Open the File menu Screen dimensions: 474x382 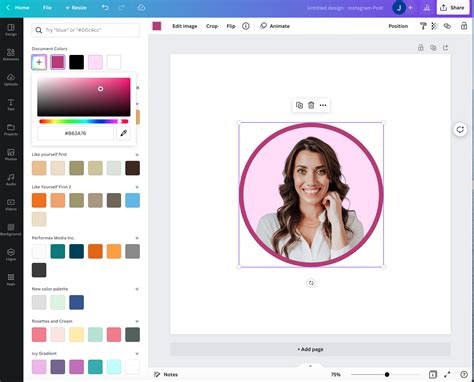tap(47, 8)
